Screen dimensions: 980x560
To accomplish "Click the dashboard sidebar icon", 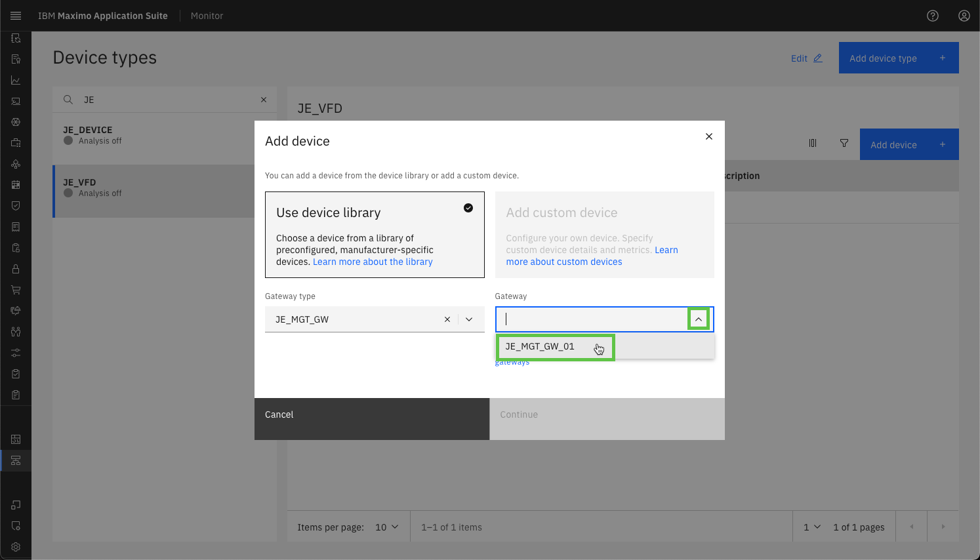I will pyautogui.click(x=16, y=439).
